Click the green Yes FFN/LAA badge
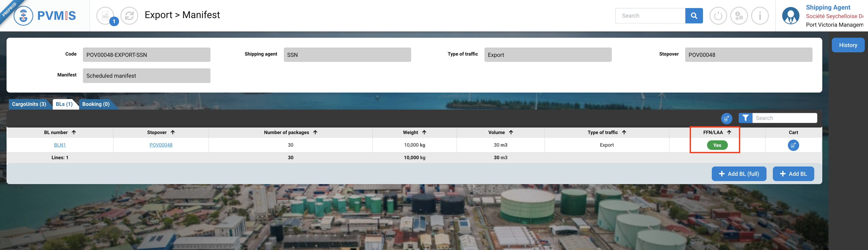The image size is (868, 250). [x=717, y=145]
